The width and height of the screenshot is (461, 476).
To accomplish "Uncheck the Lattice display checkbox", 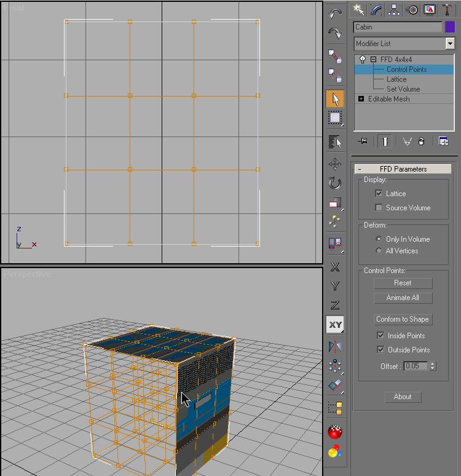I will click(379, 193).
